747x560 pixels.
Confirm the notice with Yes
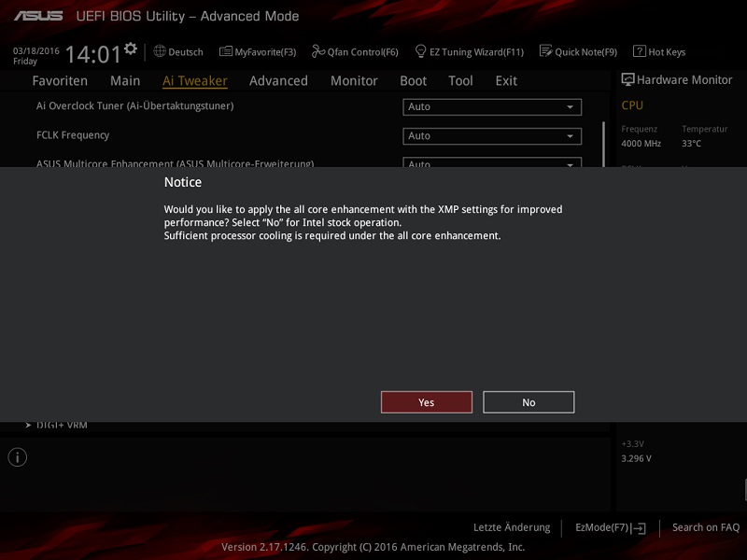tap(427, 402)
